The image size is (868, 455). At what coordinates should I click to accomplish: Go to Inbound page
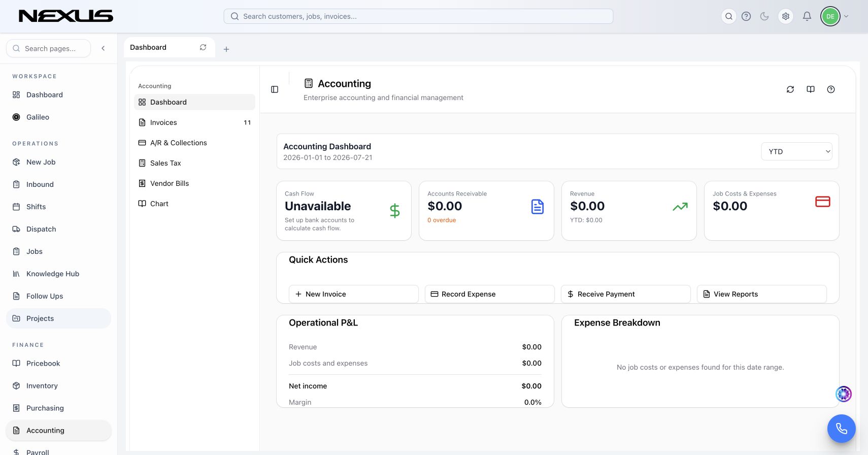pyautogui.click(x=58, y=184)
